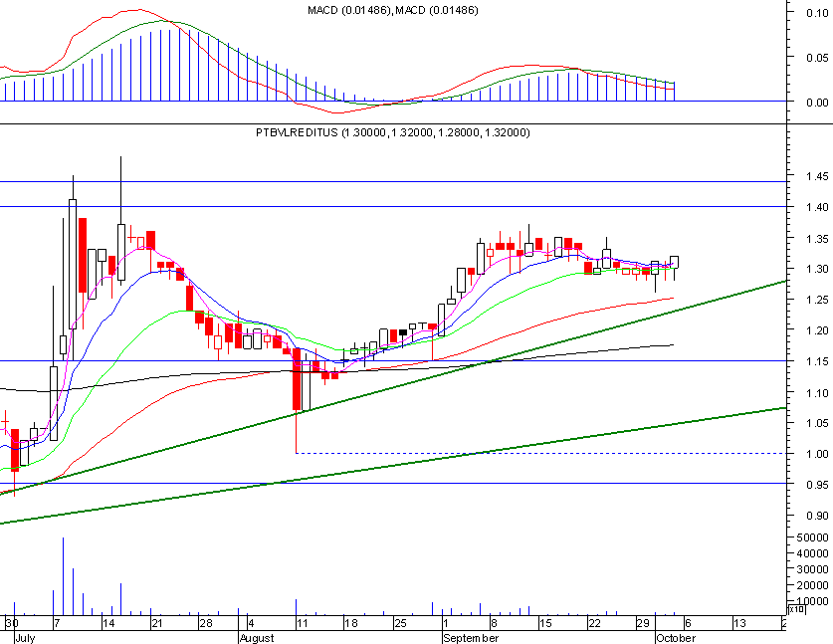Click the July 21 date label
The height and width of the screenshot is (644, 833).
click(x=156, y=623)
